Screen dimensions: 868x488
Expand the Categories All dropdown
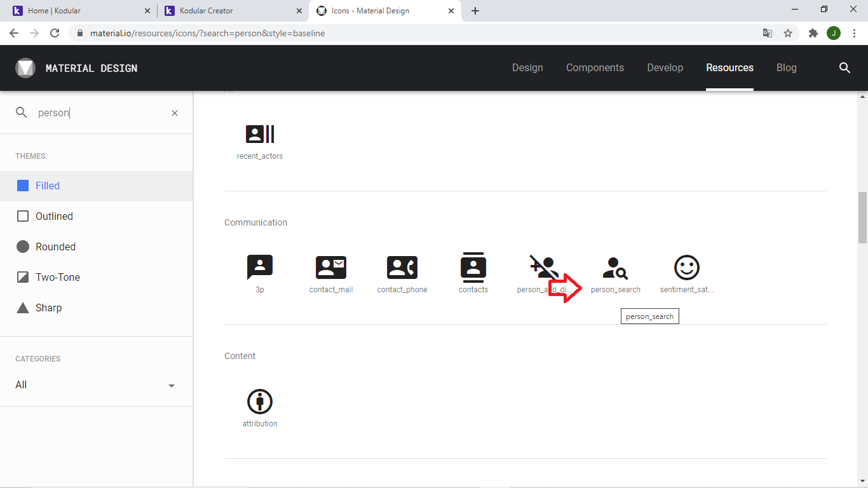tap(95, 385)
